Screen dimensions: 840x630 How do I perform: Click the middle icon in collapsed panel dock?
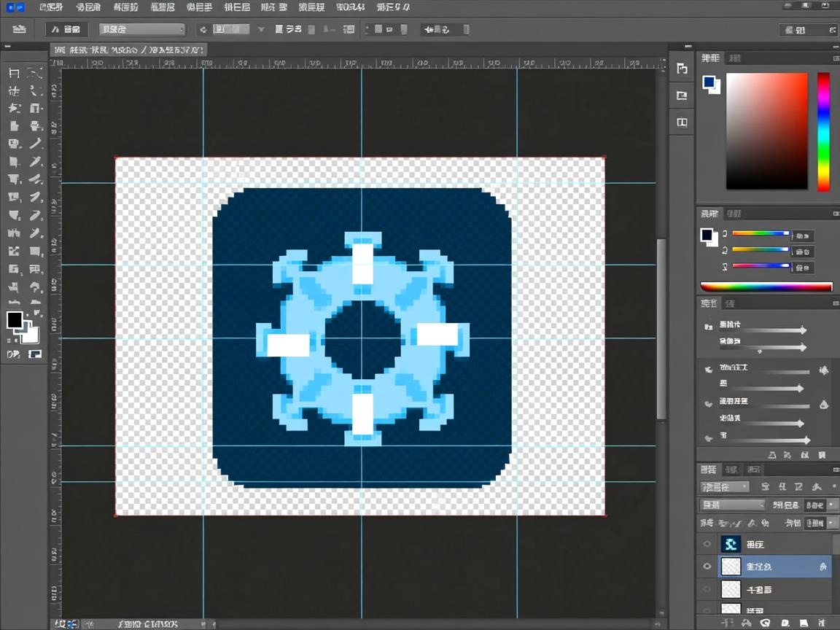(682, 96)
